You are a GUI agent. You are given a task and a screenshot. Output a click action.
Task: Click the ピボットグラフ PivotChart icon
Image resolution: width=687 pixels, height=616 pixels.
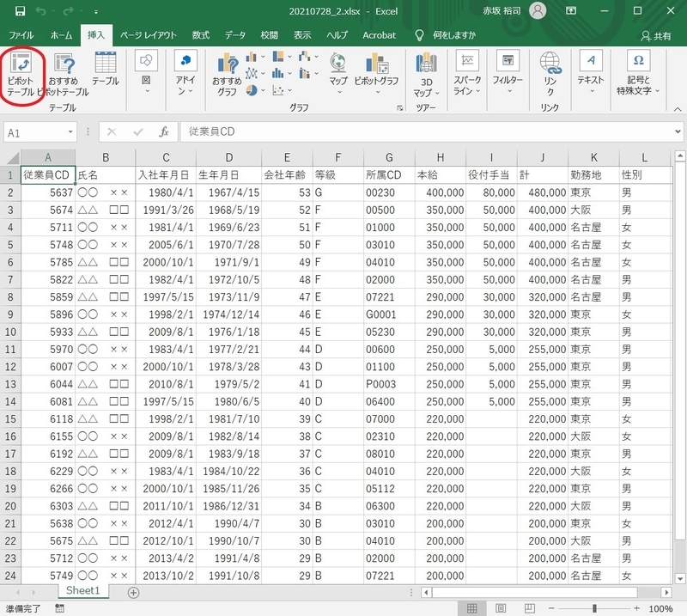(377, 74)
